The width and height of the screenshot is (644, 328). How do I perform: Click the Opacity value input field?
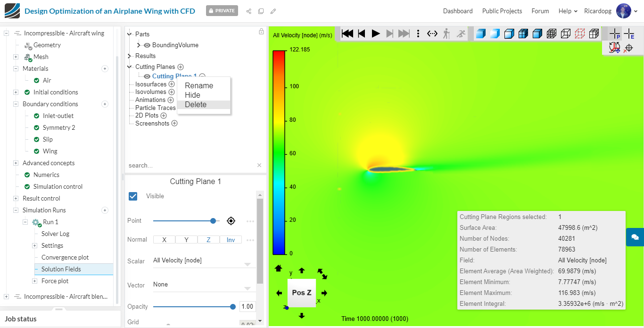(248, 306)
